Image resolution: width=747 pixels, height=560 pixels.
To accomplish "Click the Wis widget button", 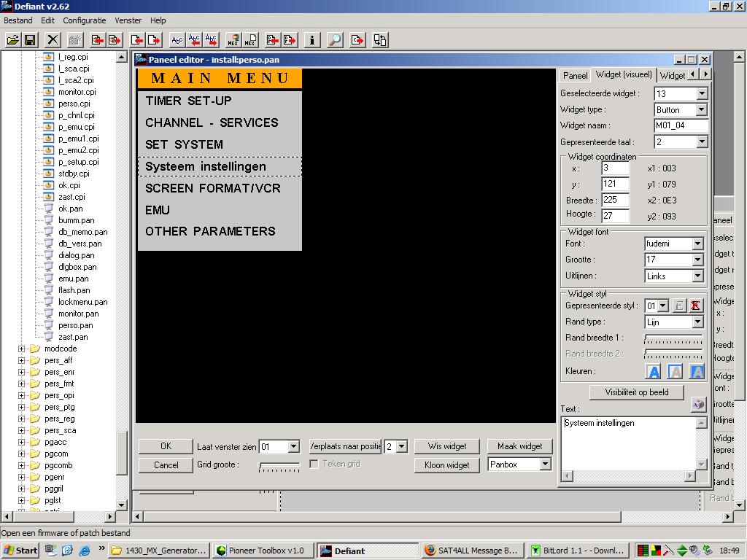I will (x=447, y=446).
